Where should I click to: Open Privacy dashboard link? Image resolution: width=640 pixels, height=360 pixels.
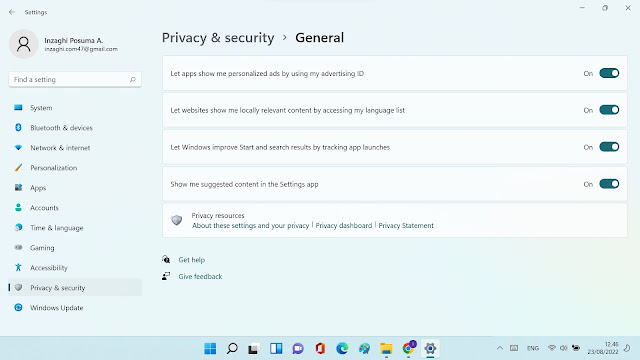[344, 226]
